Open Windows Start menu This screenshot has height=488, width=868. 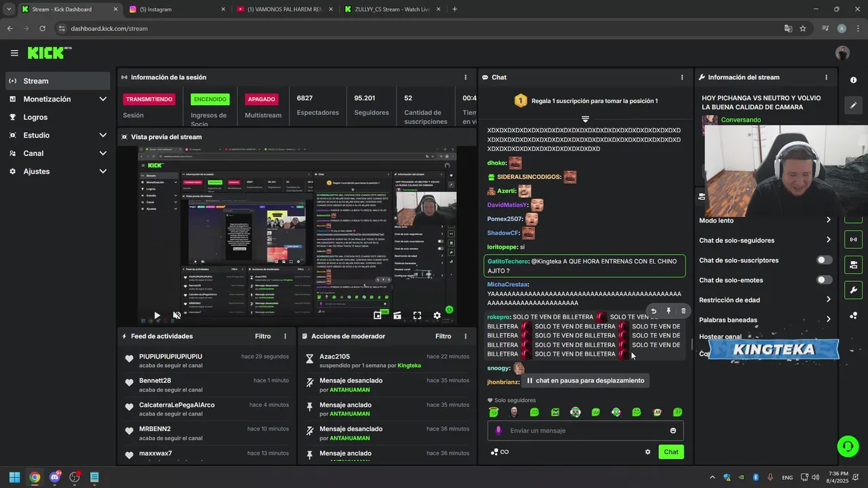(14, 477)
